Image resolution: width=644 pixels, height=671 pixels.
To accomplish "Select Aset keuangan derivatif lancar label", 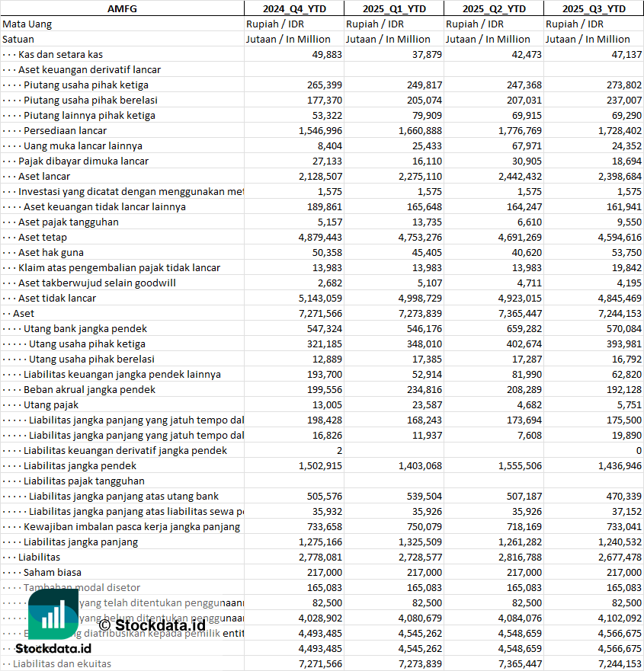I will click(89, 70).
